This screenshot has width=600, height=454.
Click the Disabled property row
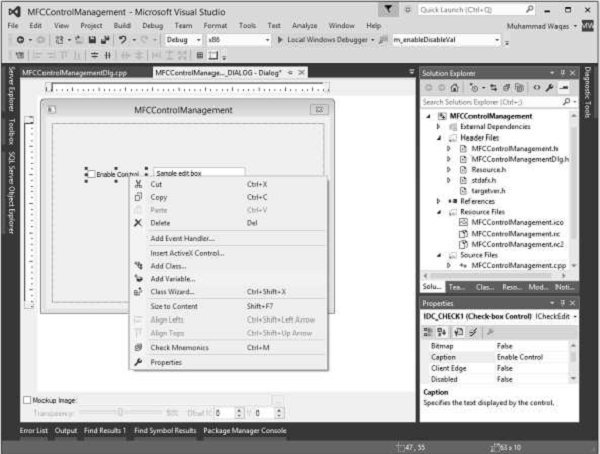point(496,379)
